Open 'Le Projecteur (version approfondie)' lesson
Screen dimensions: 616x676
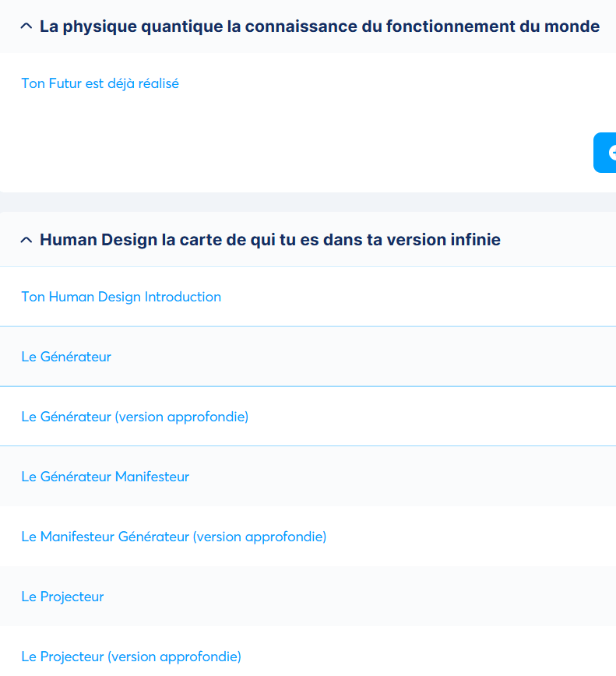(x=131, y=657)
